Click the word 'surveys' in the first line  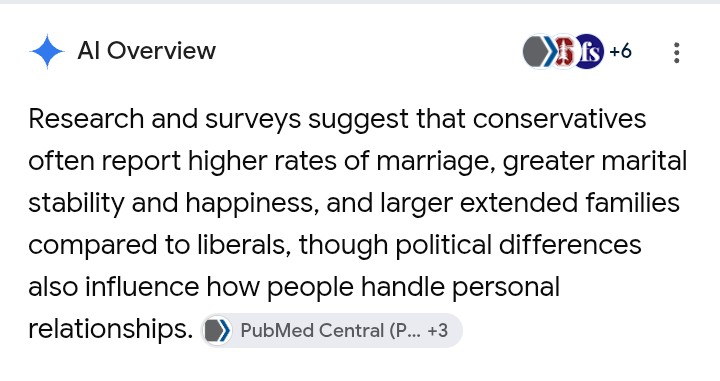253,120
